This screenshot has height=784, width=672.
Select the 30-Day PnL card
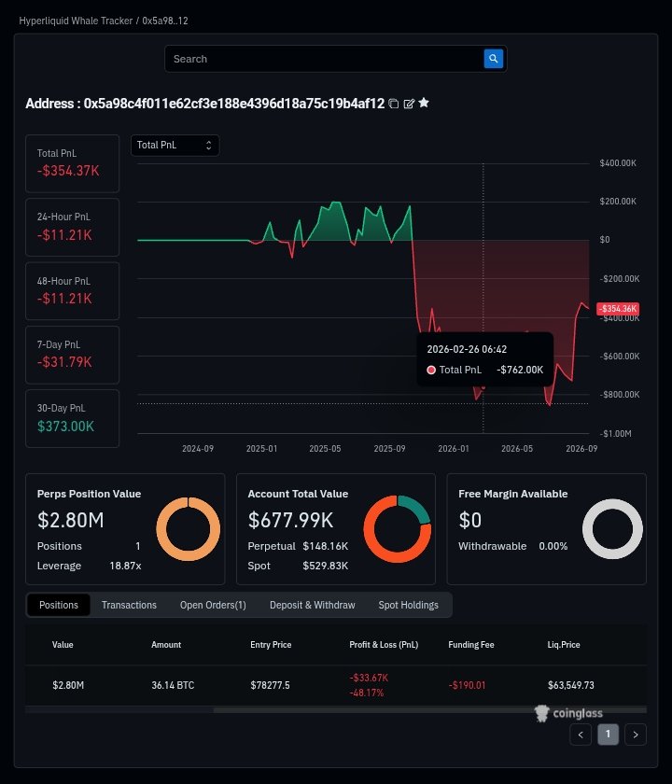(x=73, y=418)
